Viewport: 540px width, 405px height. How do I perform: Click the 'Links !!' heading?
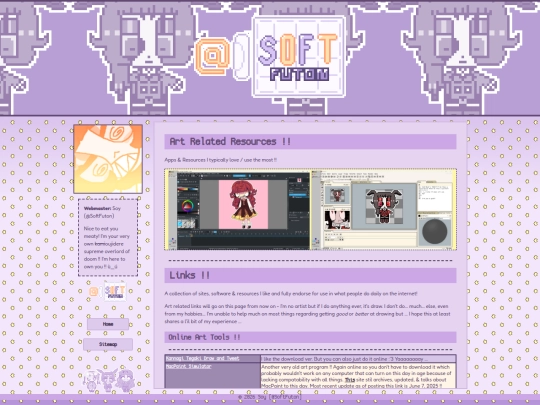tap(310, 276)
